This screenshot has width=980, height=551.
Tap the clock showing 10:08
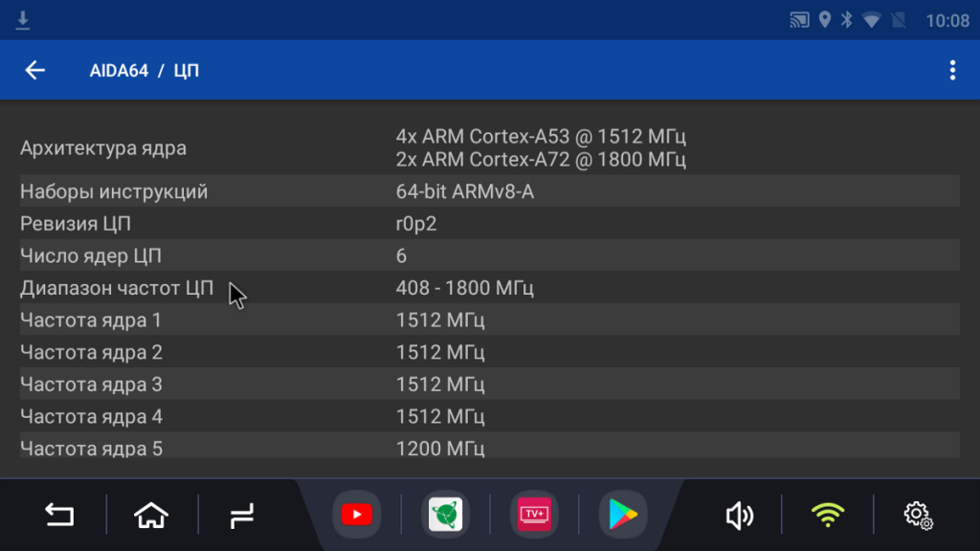[x=947, y=20]
